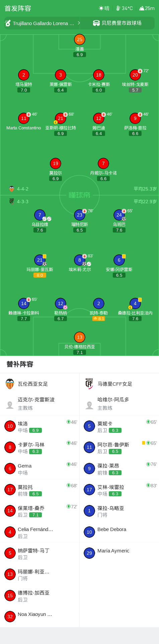Viewport: 159px width, 644px height.
Task: Tap player 7 乌兹拉维 circle
Action: [x=40, y=215]
